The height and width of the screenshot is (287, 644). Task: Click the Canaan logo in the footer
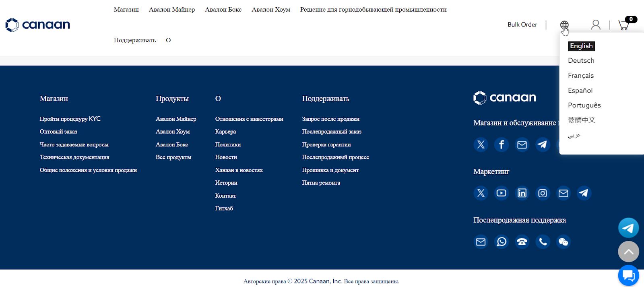(x=505, y=98)
